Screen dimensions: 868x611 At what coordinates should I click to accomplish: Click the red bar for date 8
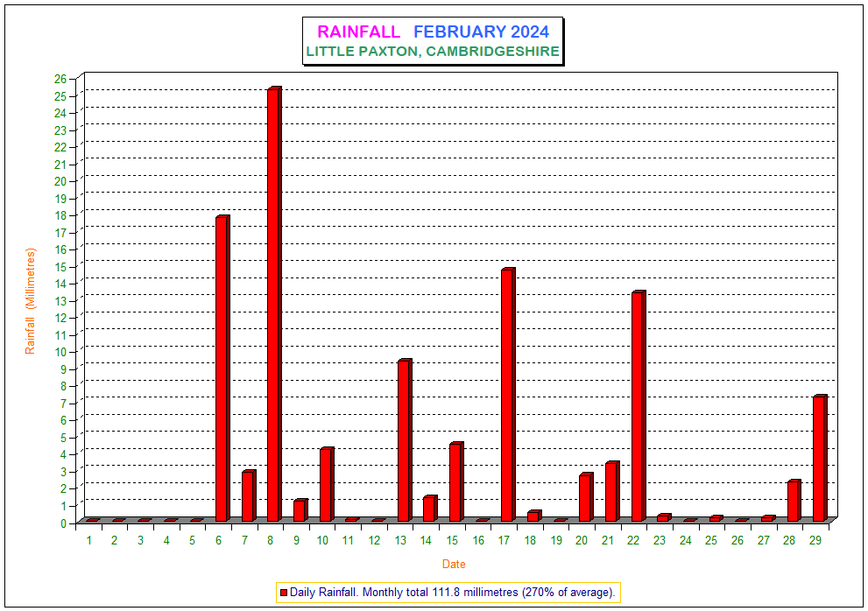274,304
